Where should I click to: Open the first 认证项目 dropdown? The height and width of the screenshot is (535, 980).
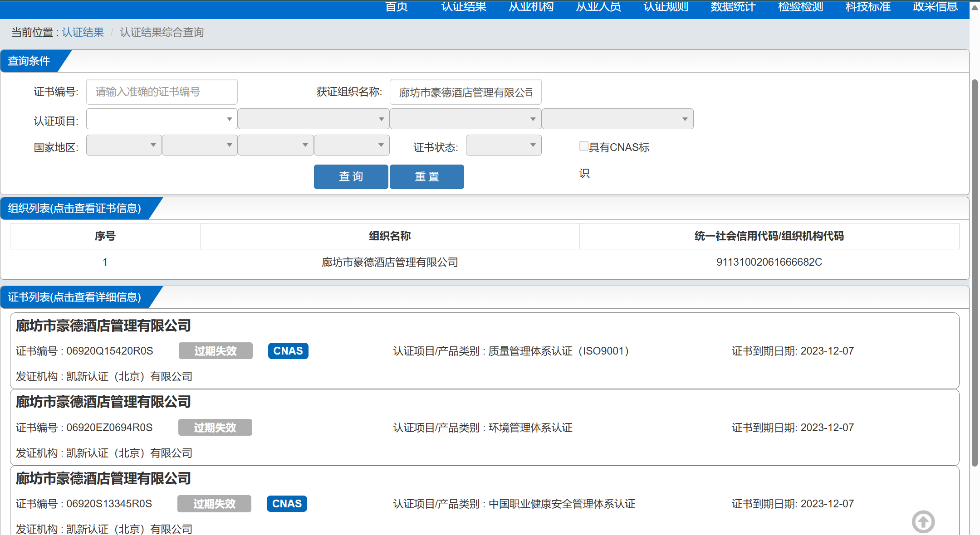pyautogui.click(x=162, y=119)
